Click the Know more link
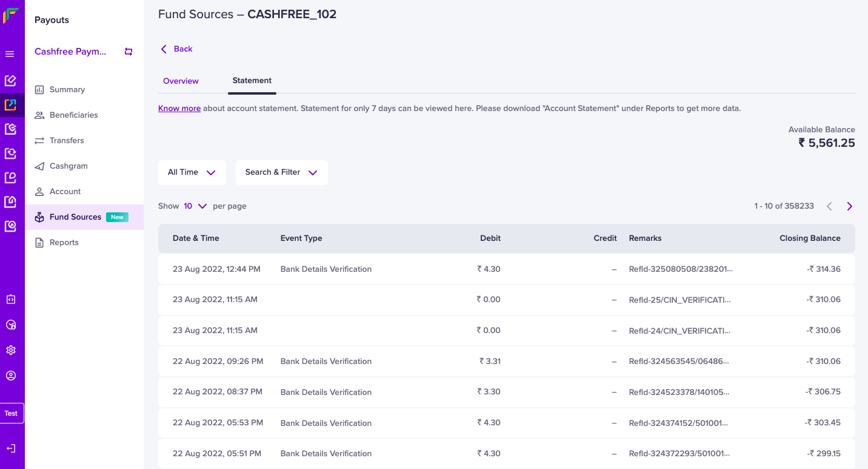Viewport: 868px width, 469px height. point(179,109)
